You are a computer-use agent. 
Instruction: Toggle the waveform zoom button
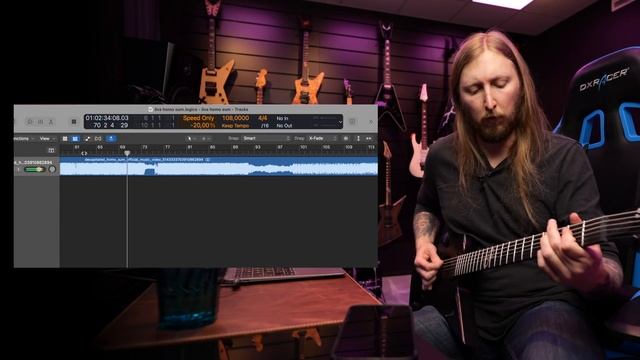pos(346,139)
